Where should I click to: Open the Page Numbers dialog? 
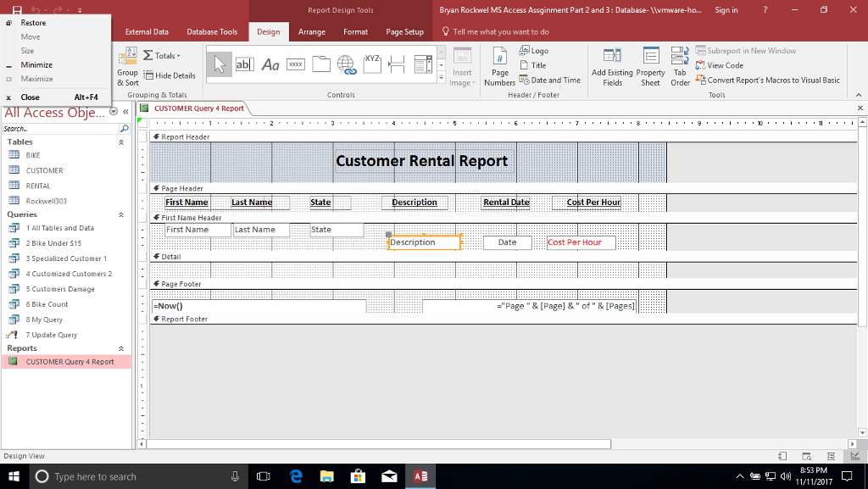pos(499,66)
